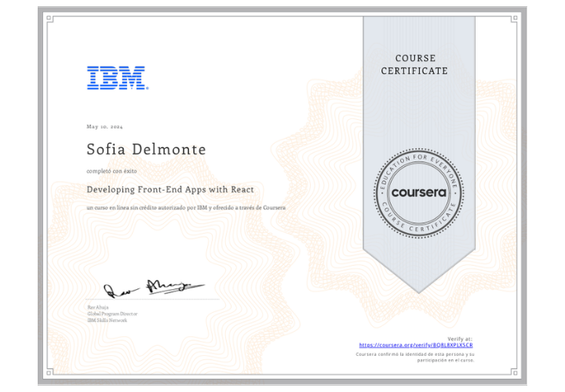Select the name Sofia Delmonte

(x=146, y=149)
